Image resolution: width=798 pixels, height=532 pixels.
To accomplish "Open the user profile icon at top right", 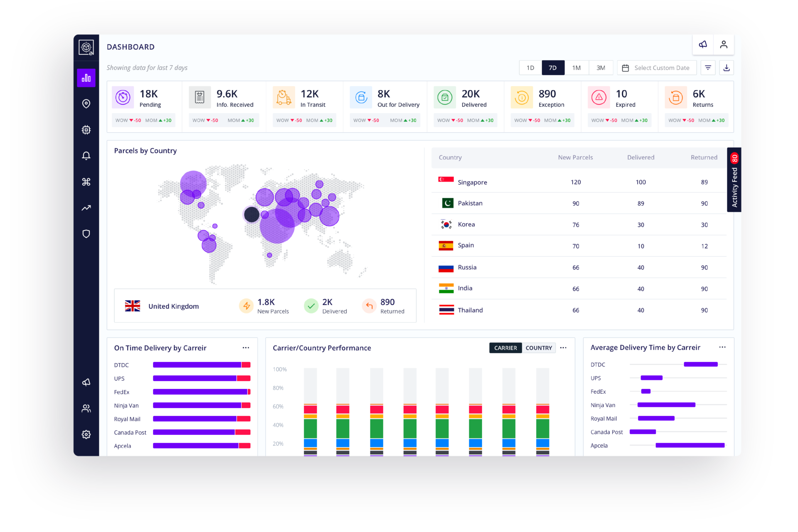I will click(724, 44).
